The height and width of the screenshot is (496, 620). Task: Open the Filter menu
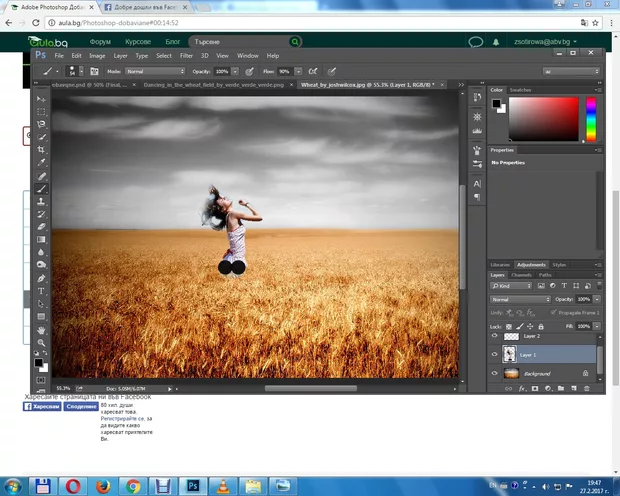(x=186, y=56)
